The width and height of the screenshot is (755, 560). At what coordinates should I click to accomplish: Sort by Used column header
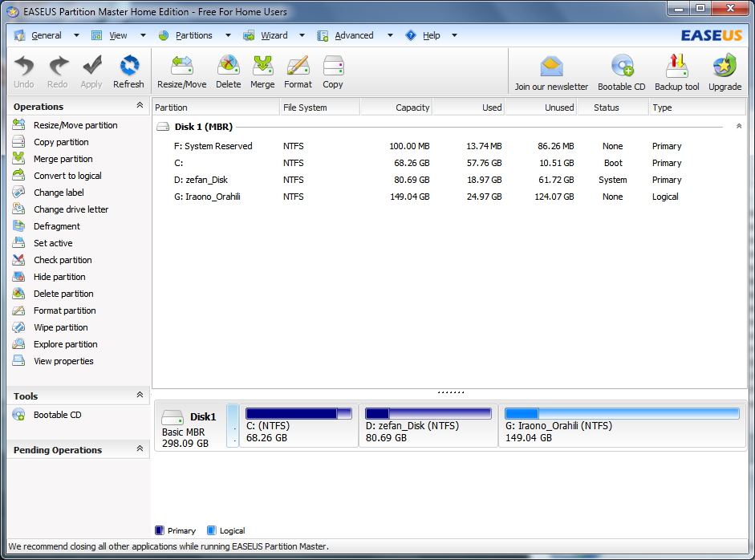click(x=469, y=108)
